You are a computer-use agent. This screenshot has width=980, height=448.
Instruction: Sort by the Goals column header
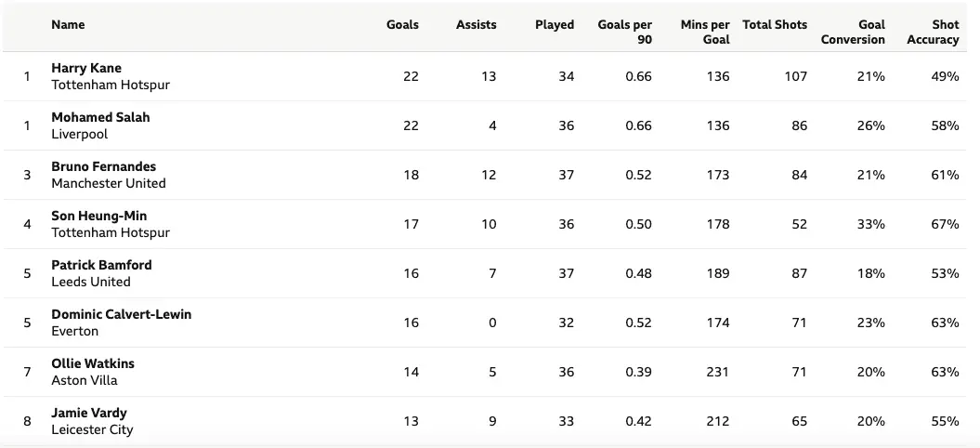(x=402, y=25)
